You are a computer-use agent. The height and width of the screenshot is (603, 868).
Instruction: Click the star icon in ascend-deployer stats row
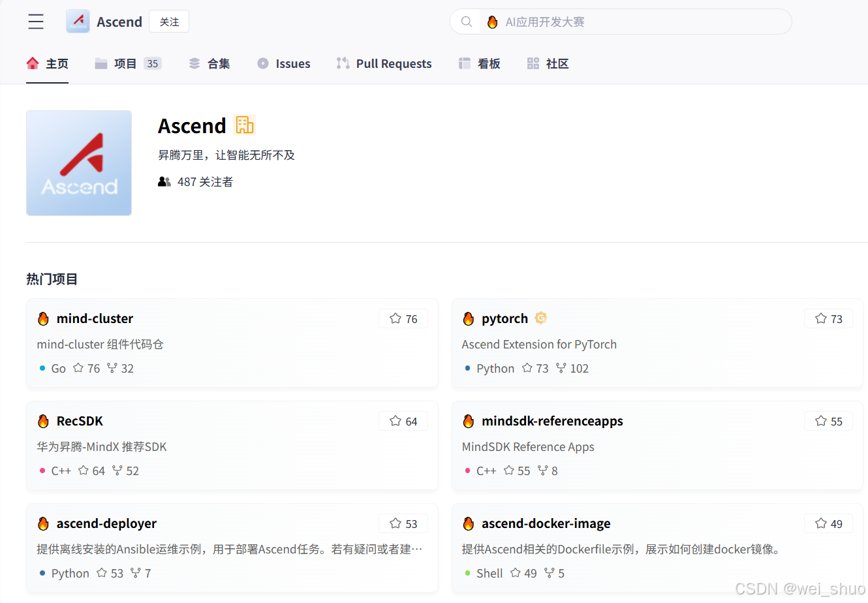tap(102, 573)
